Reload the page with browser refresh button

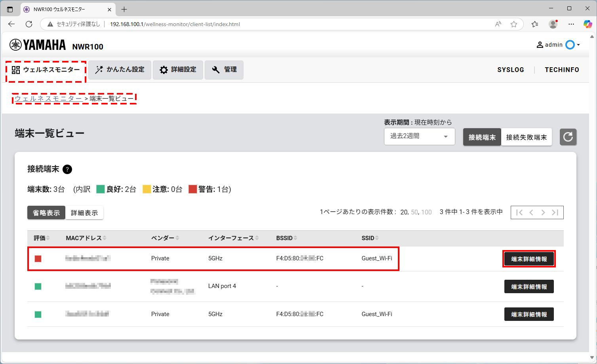[29, 24]
